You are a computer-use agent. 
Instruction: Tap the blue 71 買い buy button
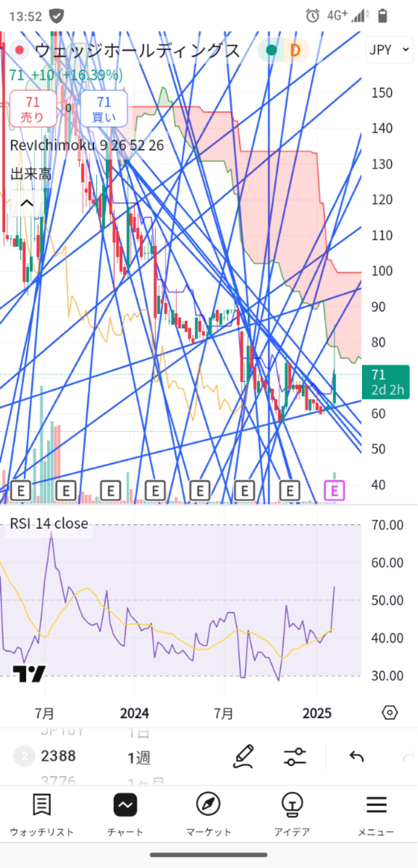104,109
